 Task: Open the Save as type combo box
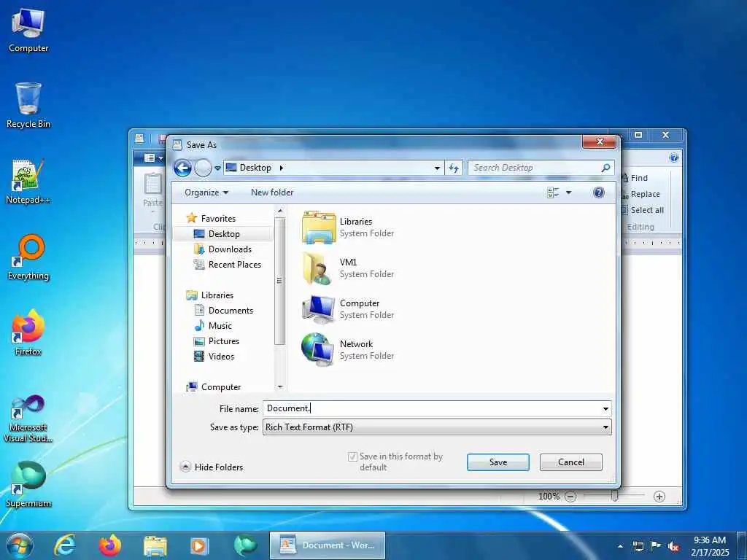pos(437,427)
